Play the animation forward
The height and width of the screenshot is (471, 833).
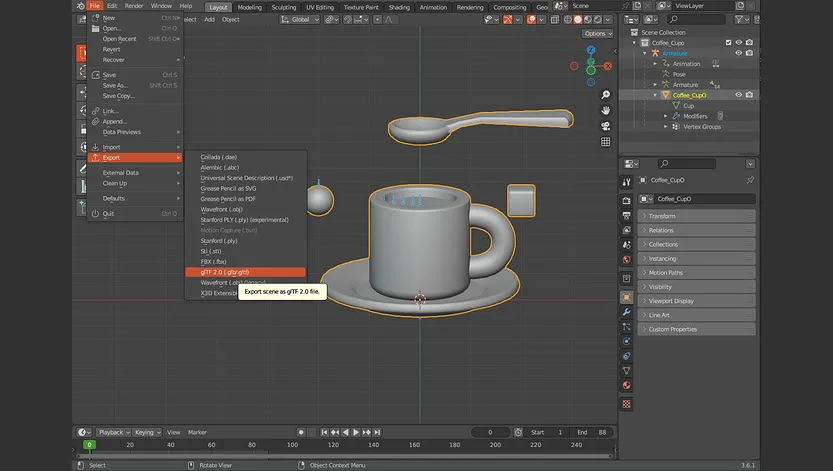[356, 432]
